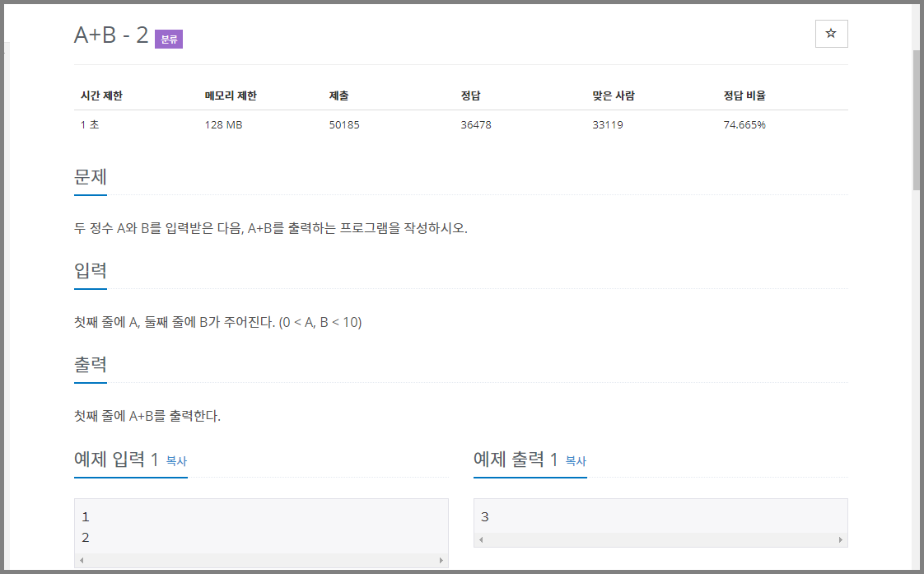Click the memory limit value 128 MB
Screen dimensions: 924x574
[x=223, y=124]
